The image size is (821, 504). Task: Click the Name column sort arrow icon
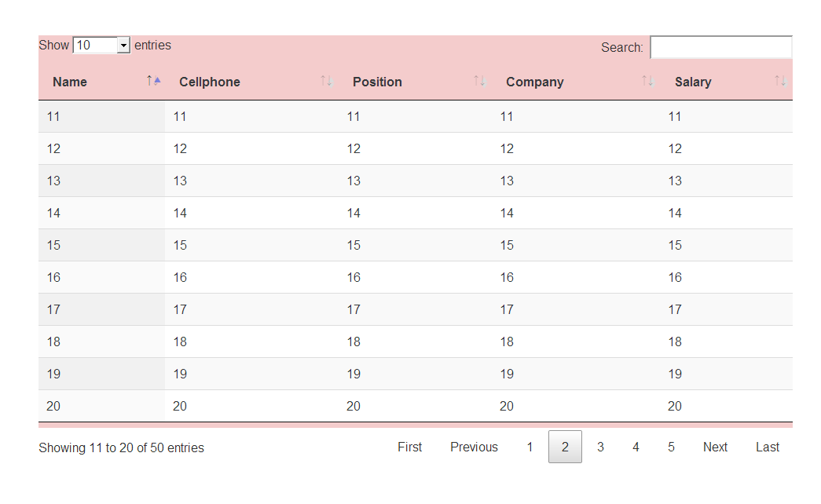[x=154, y=81]
